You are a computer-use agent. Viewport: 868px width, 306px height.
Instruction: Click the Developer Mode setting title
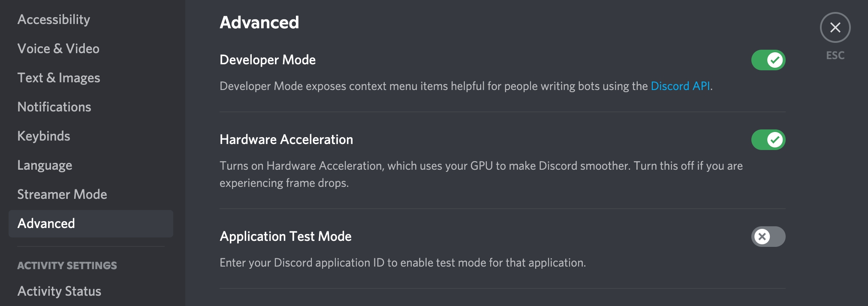pos(268,60)
